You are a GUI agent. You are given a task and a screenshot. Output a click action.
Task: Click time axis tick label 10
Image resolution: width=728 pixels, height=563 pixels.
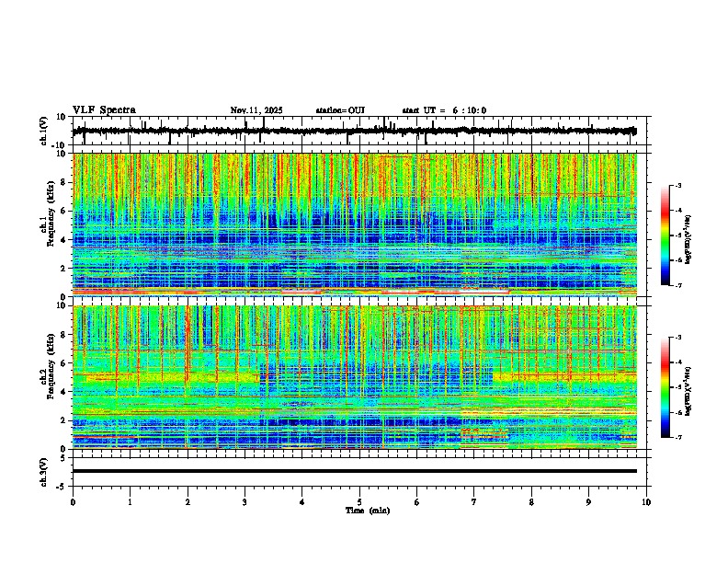tap(646, 502)
